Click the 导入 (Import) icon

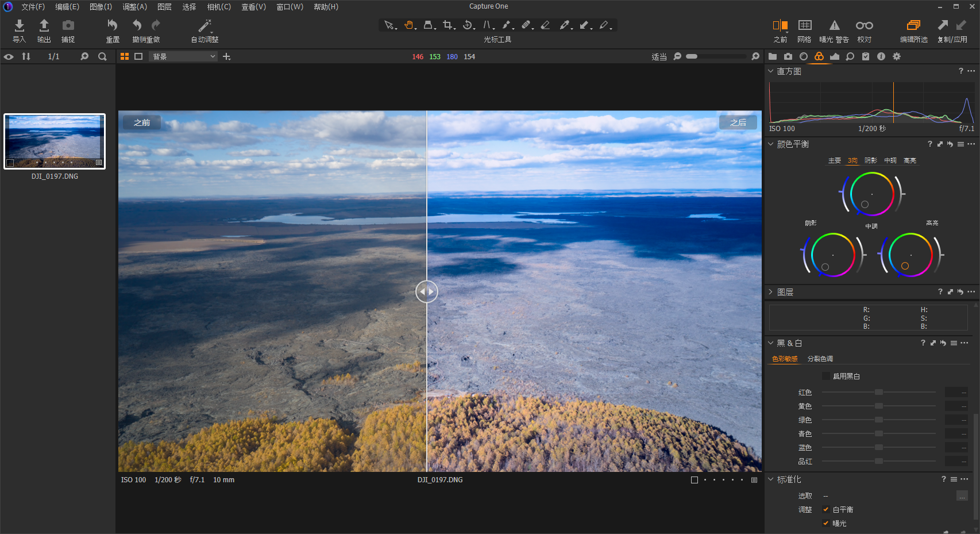(19, 25)
